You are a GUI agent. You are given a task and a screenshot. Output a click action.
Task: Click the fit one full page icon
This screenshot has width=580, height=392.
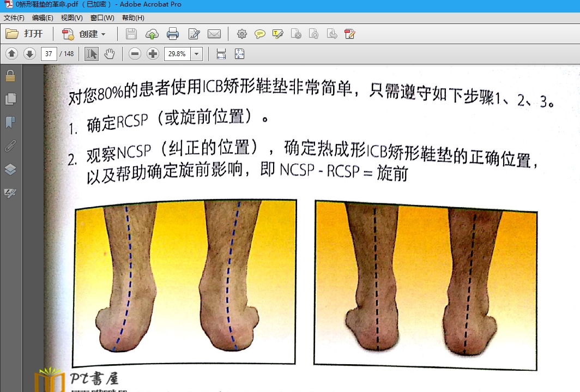(239, 54)
